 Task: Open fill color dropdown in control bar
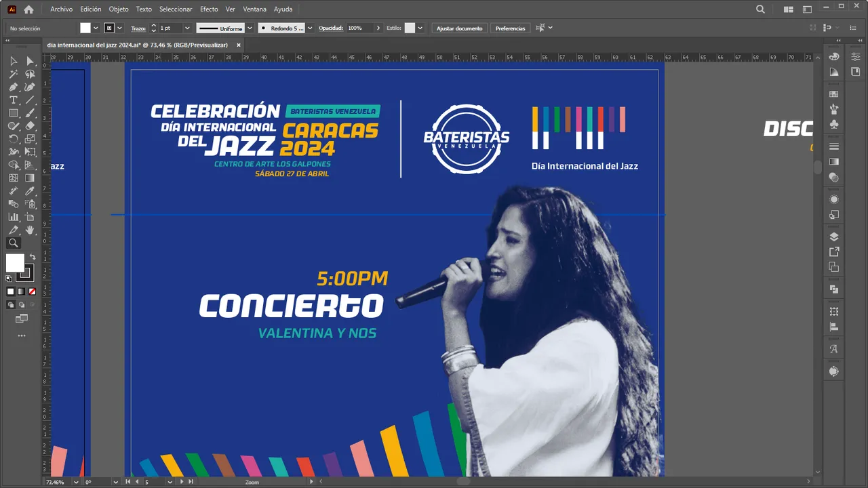click(x=95, y=28)
